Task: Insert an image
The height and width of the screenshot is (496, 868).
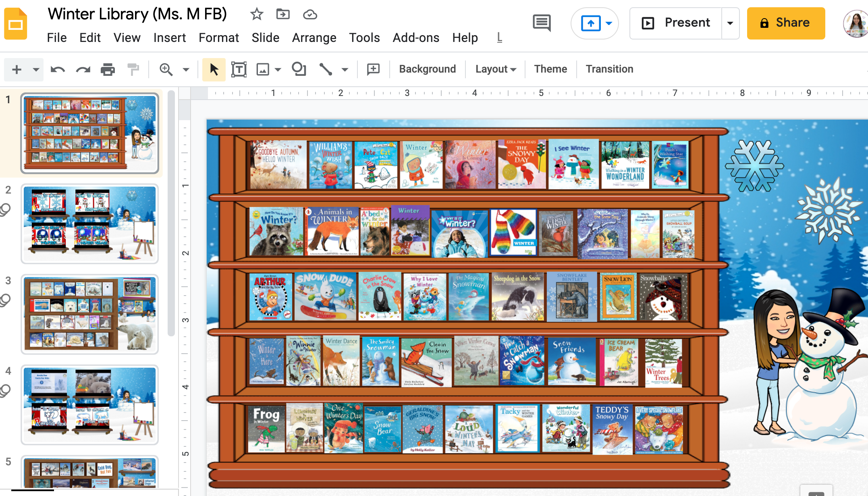Action: pyautogui.click(x=263, y=69)
